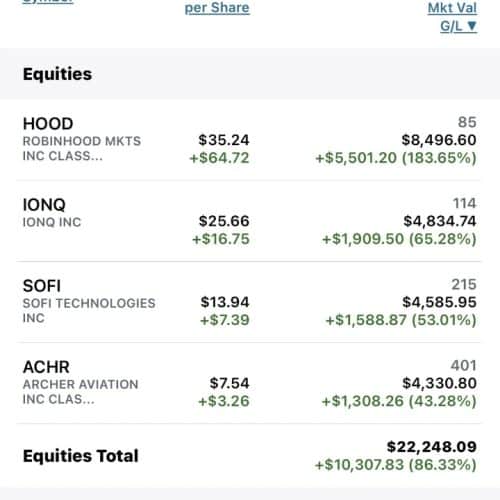
Task: Tap the SOFI price $13.94
Action: pyautogui.click(x=225, y=302)
